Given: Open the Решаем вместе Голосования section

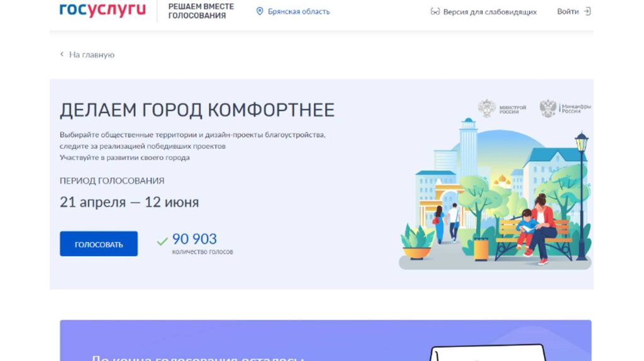Looking at the screenshot, I should pyautogui.click(x=201, y=11).
